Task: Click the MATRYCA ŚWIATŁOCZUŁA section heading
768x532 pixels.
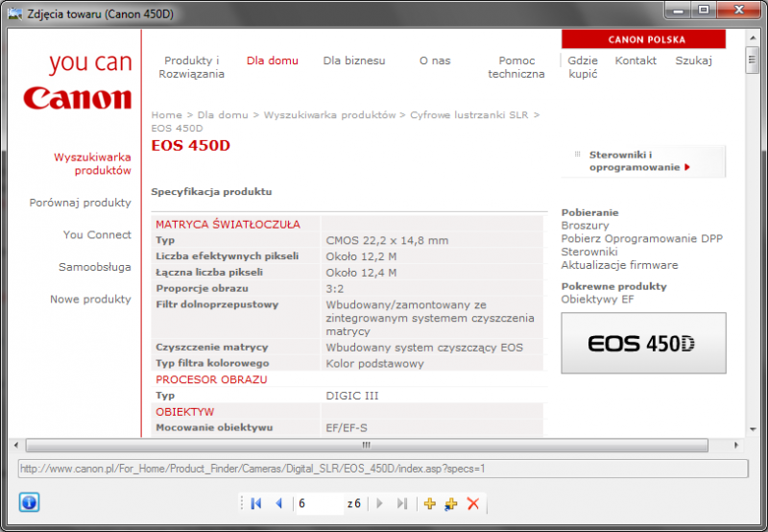Action: click(x=228, y=225)
